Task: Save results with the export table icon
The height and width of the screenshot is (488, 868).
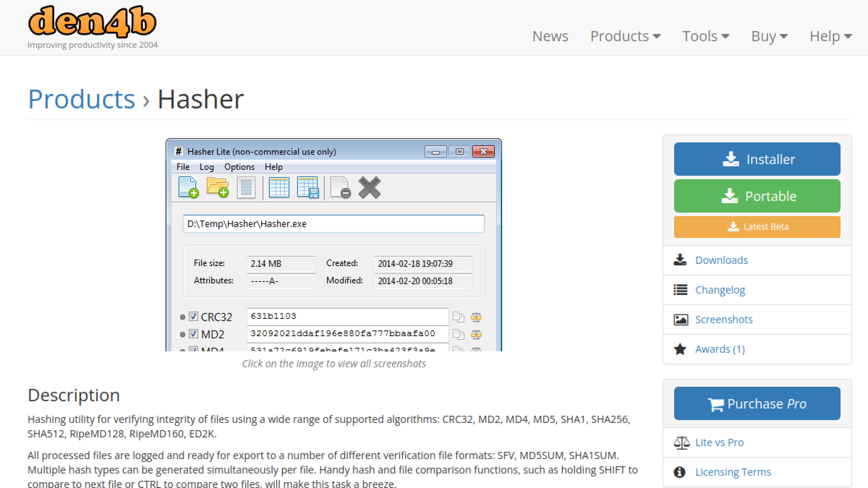Action: pos(308,187)
